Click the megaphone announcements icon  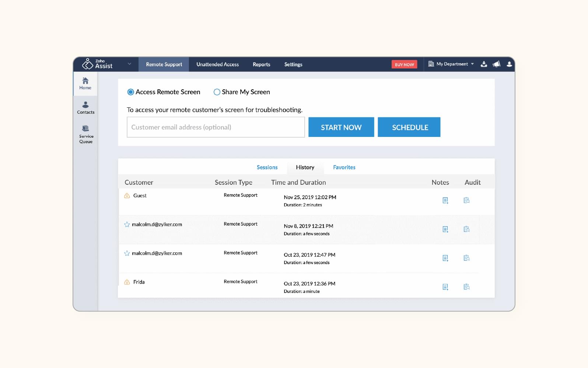click(497, 64)
